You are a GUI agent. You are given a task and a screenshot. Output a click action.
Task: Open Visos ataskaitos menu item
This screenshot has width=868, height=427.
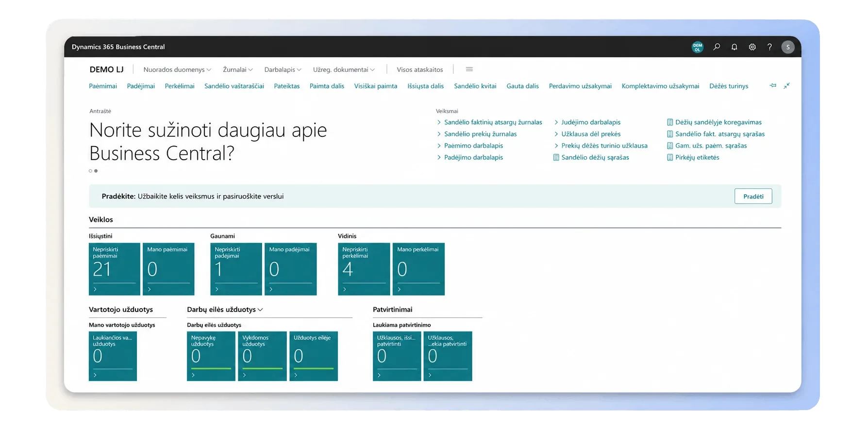pos(420,69)
